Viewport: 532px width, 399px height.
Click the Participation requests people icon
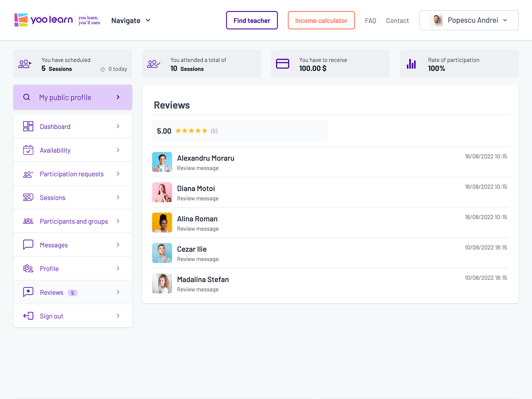[x=28, y=174]
